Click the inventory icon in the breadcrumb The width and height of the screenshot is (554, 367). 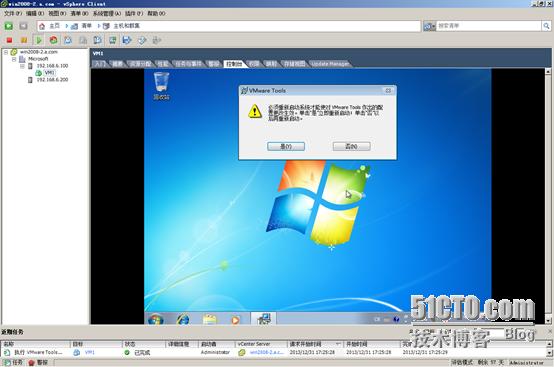(x=75, y=26)
